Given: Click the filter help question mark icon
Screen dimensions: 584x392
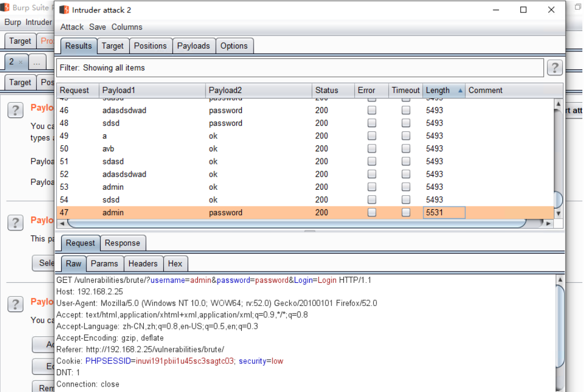Looking at the screenshot, I should (x=554, y=68).
